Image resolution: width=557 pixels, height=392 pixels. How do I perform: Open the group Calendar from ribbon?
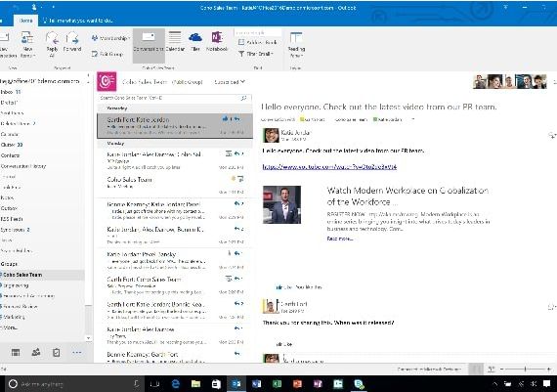click(x=175, y=42)
